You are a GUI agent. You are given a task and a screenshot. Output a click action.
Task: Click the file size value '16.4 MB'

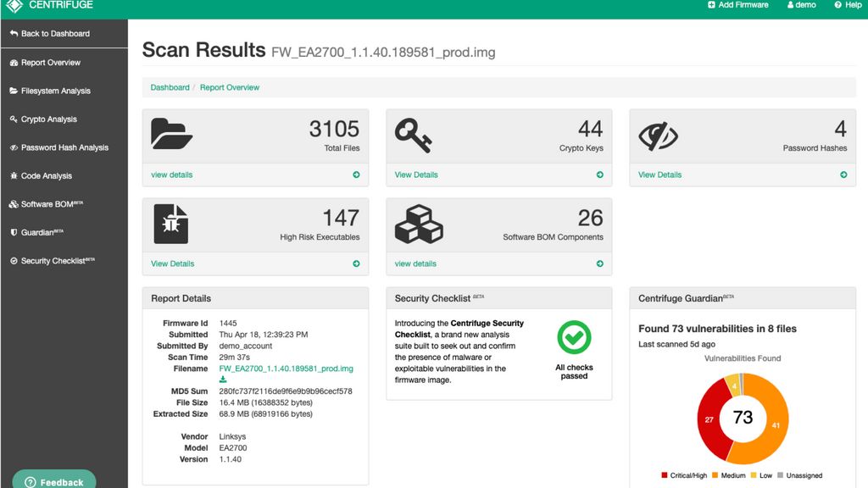[235, 402]
